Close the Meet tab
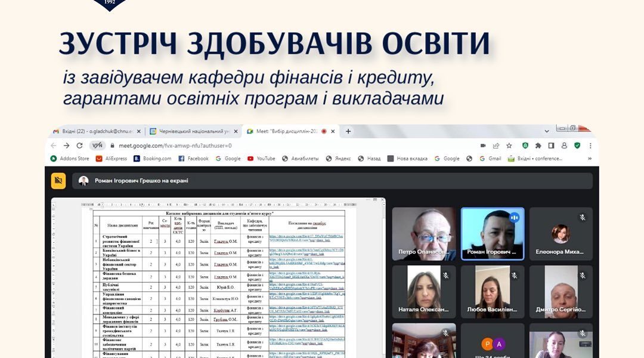This screenshot has width=644, height=358. coord(333,131)
